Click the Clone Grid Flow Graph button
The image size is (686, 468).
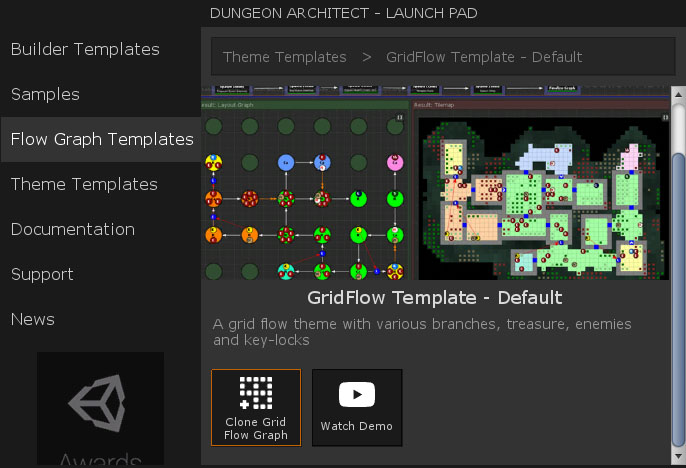[256, 408]
